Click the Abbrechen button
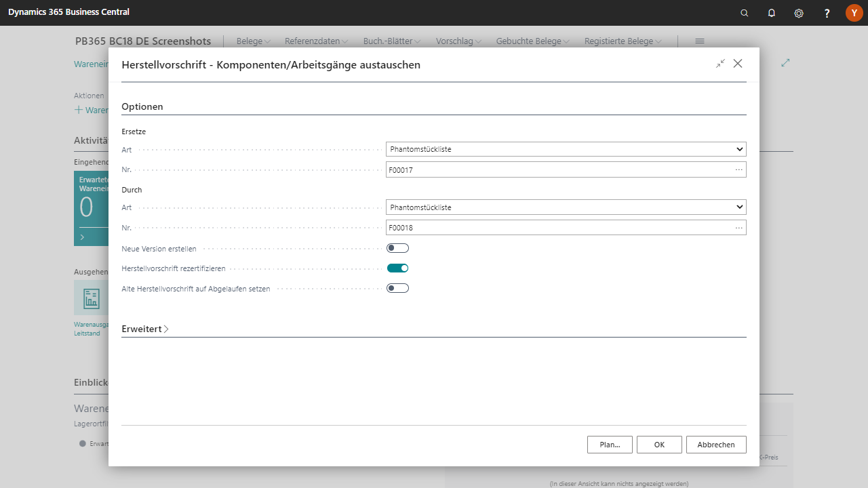 [x=716, y=445]
